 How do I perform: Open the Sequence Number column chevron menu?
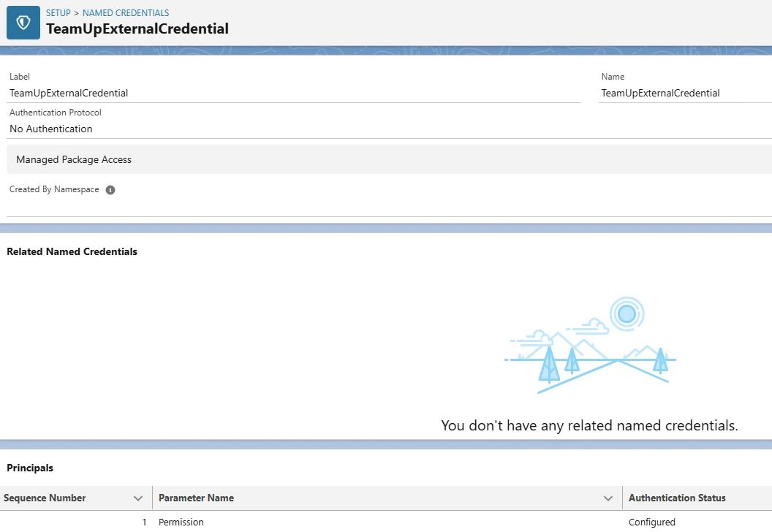coord(138,498)
